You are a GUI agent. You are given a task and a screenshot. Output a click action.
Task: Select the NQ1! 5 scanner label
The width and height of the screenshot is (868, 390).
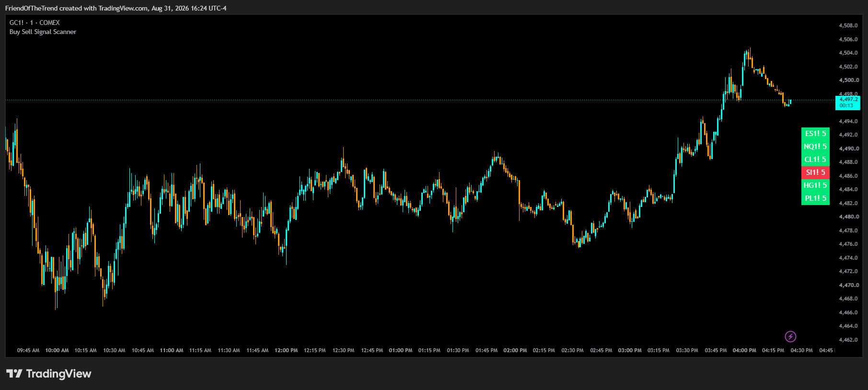[815, 147]
